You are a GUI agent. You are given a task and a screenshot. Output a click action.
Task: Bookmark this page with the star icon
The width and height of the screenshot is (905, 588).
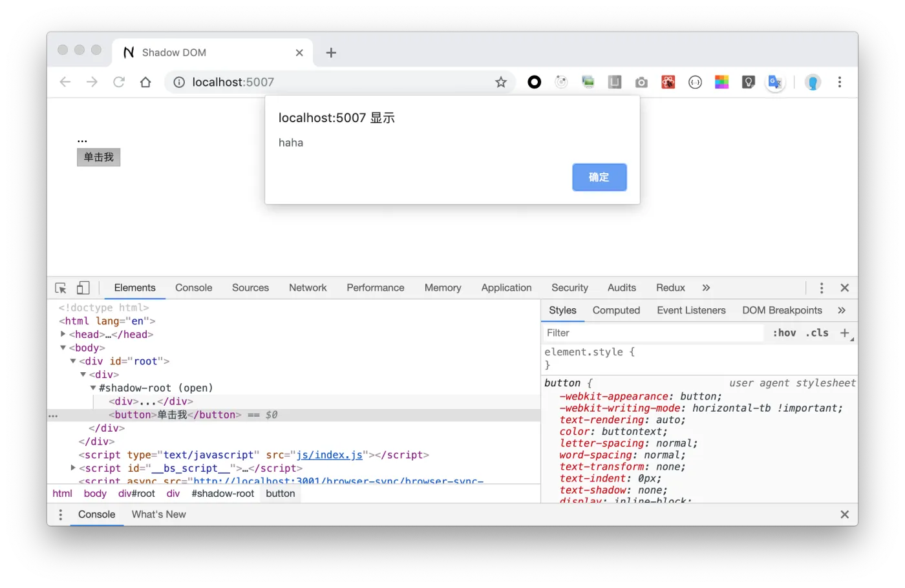(501, 82)
